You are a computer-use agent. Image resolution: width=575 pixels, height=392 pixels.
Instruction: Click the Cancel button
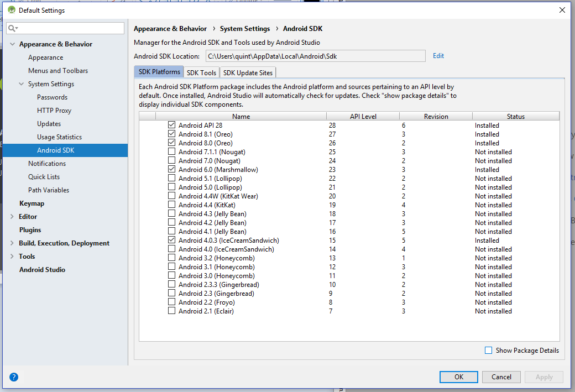pos(501,377)
